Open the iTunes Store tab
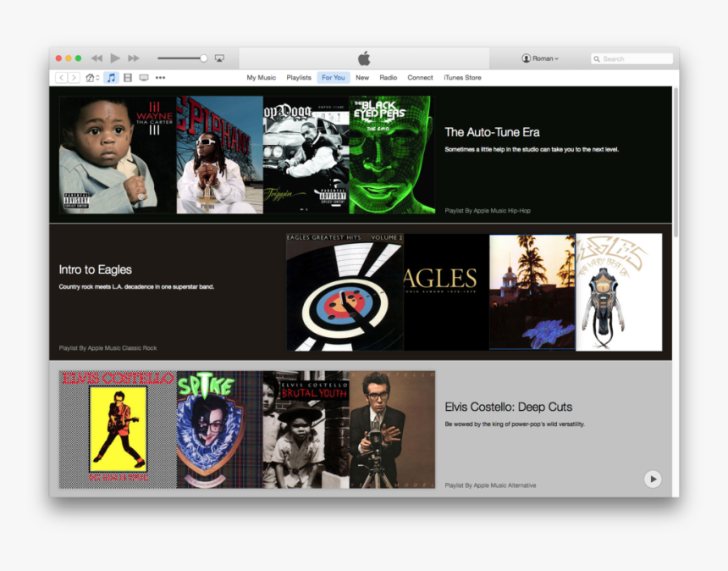 pos(462,78)
